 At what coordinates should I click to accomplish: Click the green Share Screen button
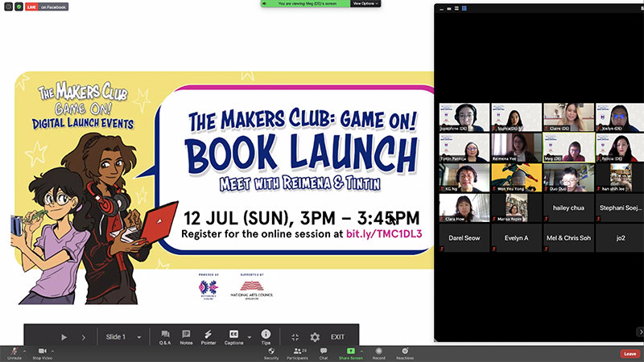pos(351,353)
